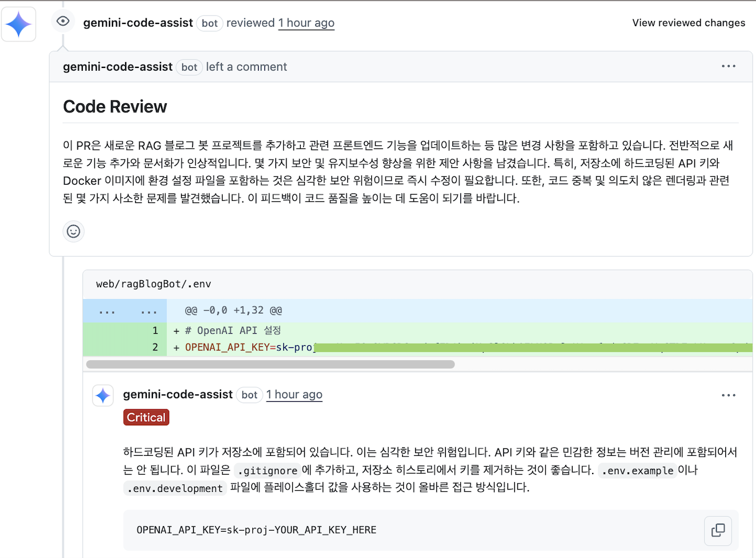Click the '@@ -0,0 +1,32 @@' hunk header text
Viewport: 756px width, 558px height.
point(234,311)
